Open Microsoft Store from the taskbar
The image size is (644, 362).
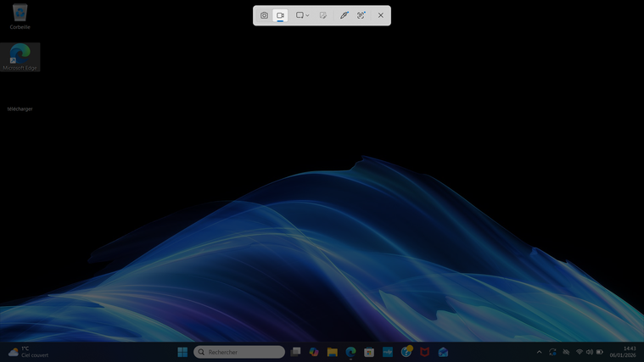tap(369, 352)
